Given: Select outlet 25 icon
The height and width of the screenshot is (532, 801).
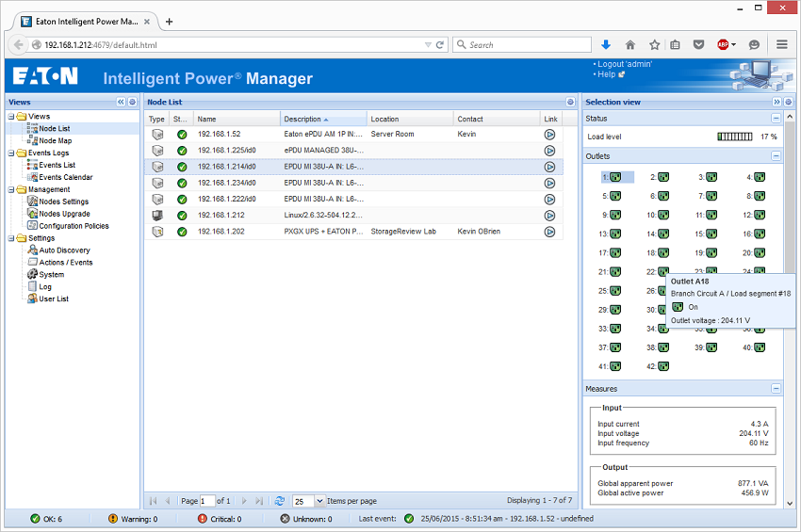Looking at the screenshot, I should coord(615,291).
